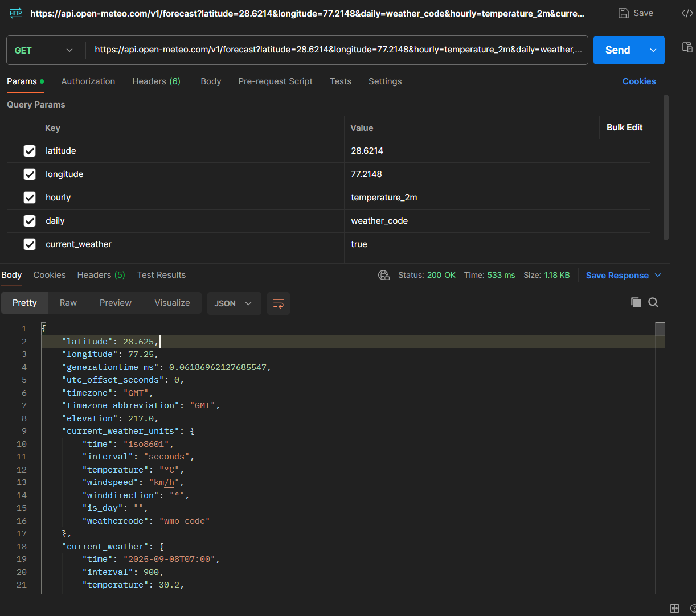Toggle the latitude parameter checkbox
This screenshot has height=616, width=696.
[30, 150]
